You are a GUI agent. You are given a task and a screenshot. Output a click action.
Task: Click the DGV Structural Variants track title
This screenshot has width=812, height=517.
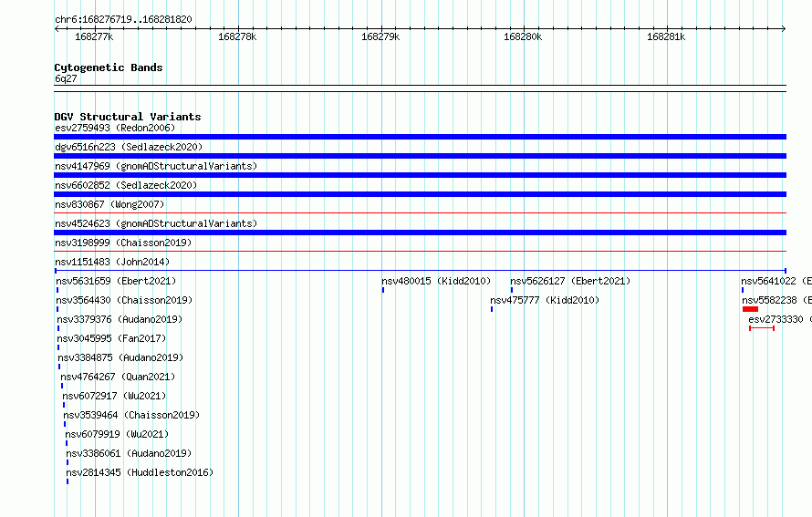[128, 117]
